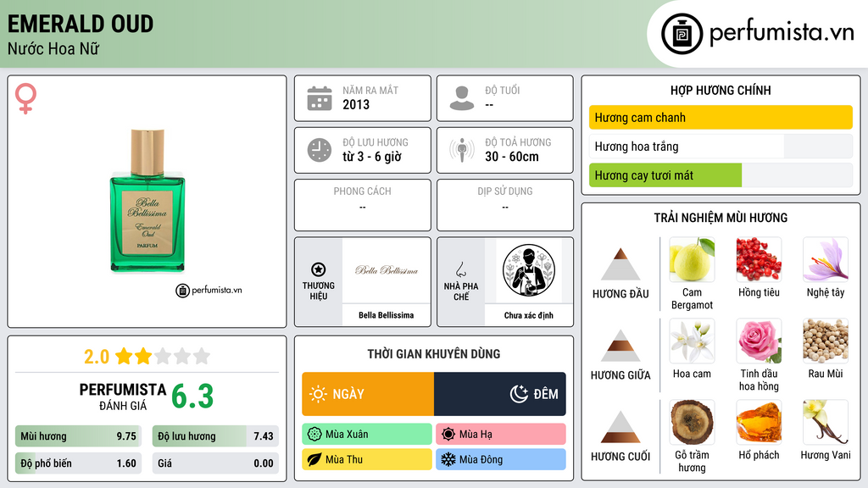
Task: Click the clock icon for longevity
Action: pos(320,150)
